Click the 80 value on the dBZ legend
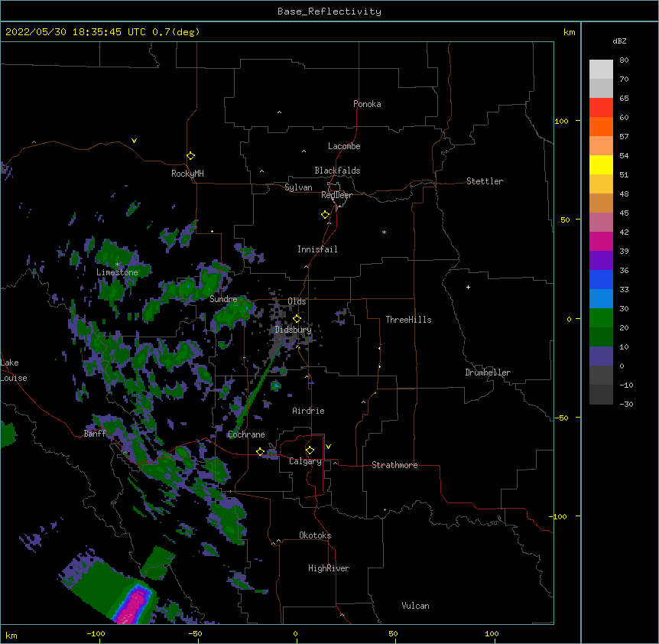The width and height of the screenshot is (659, 644). (x=624, y=60)
